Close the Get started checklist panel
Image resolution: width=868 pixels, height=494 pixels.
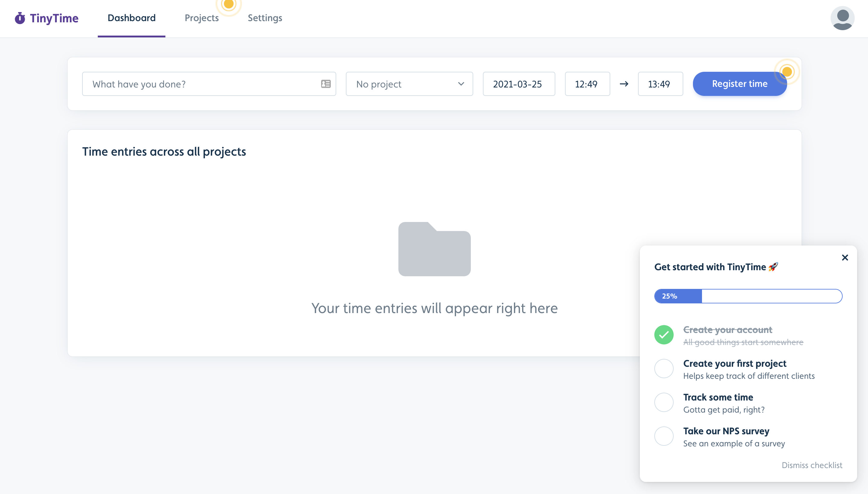pos(844,258)
